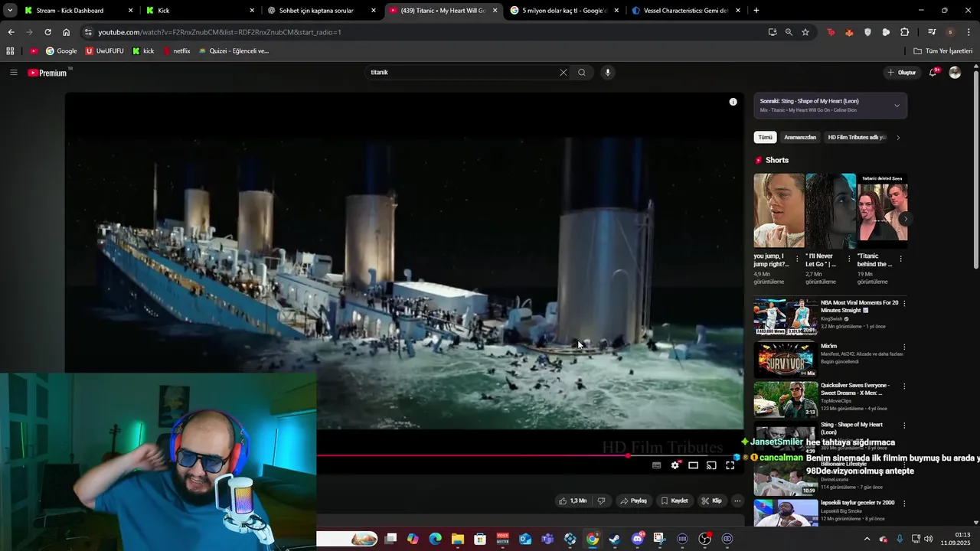Open YouTube notifications bell
Viewport: 980px width, 551px height.
933,73
